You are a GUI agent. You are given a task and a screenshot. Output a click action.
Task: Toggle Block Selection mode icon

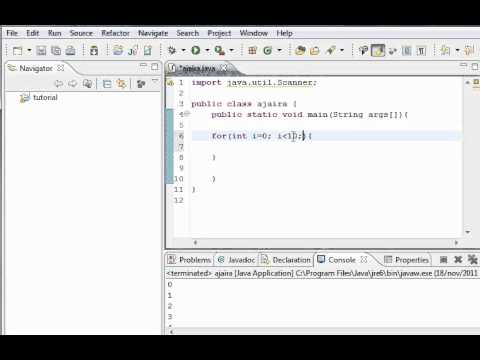click(407, 51)
